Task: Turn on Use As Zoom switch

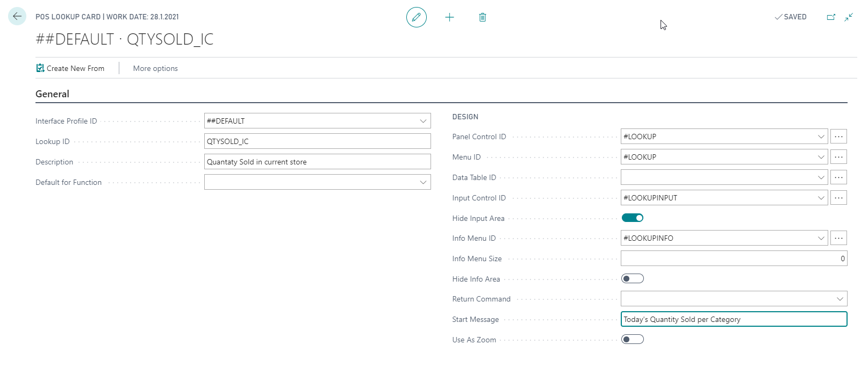Action: 633,339
